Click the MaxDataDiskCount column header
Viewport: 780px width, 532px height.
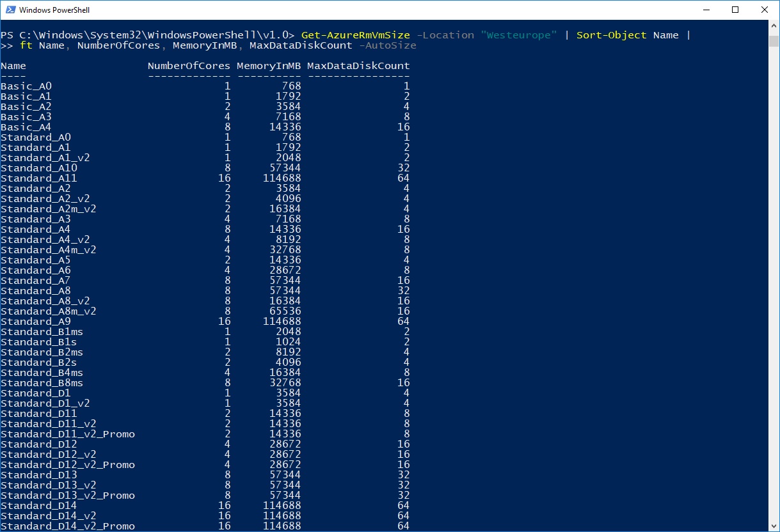pos(360,65)
